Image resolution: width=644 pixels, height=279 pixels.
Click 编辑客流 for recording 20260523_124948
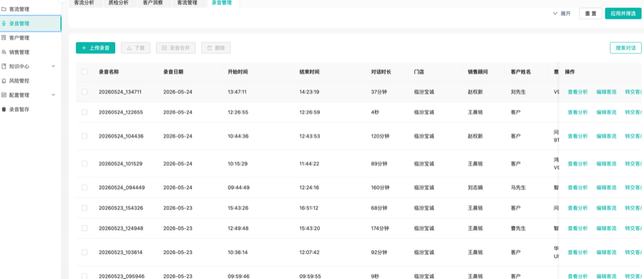pos(607,228)
